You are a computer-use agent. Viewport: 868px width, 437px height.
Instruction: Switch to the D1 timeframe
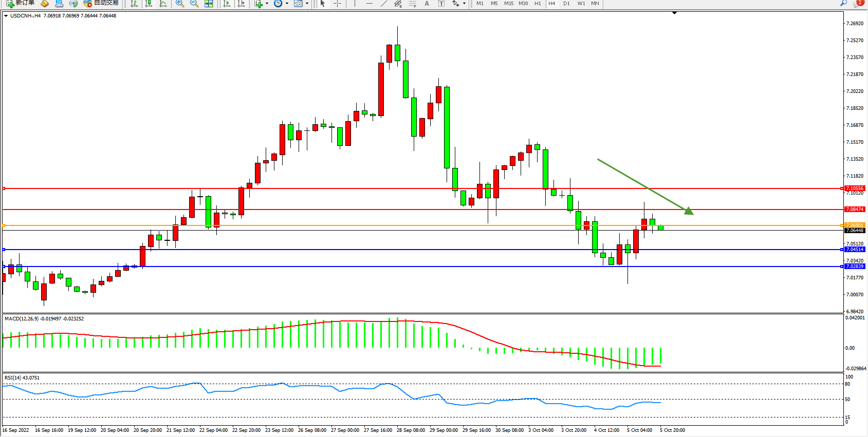point(566,4)
